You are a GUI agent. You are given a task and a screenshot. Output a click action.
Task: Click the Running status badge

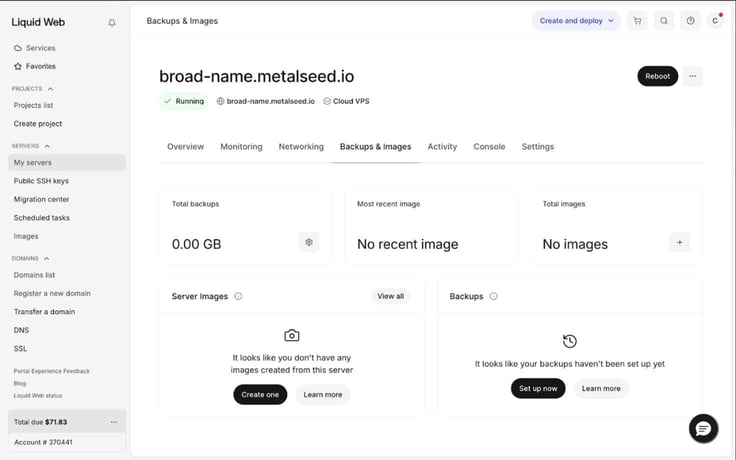[x=184, y=101]
